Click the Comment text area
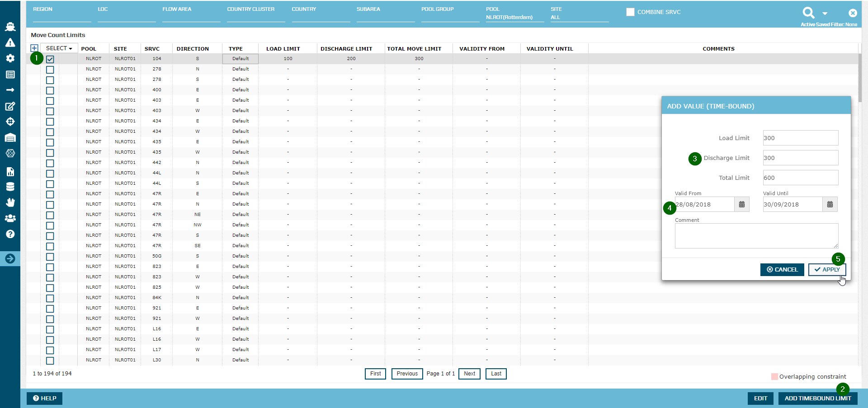 (x=756, y=236)
